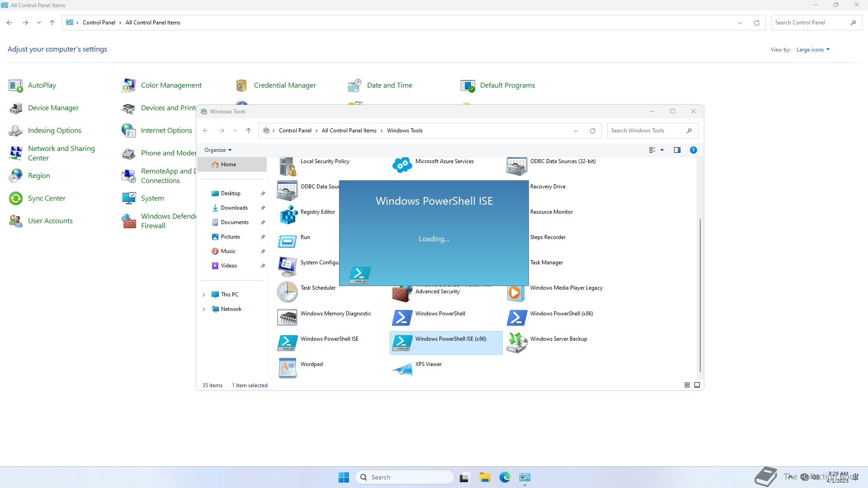Open the Microsoft Azure Services icon
The image size is (868, 488).
click(402, 165)
